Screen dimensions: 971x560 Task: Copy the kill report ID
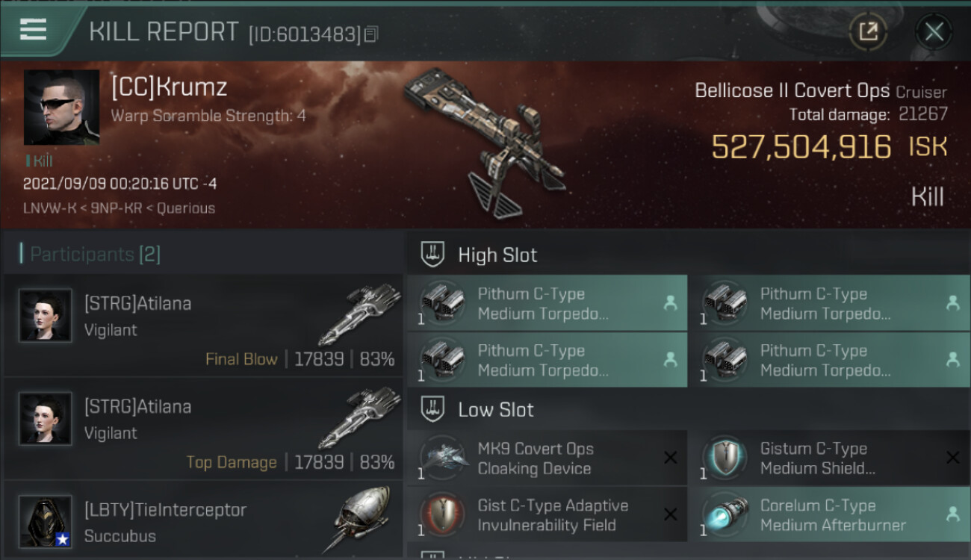[371, 34]
